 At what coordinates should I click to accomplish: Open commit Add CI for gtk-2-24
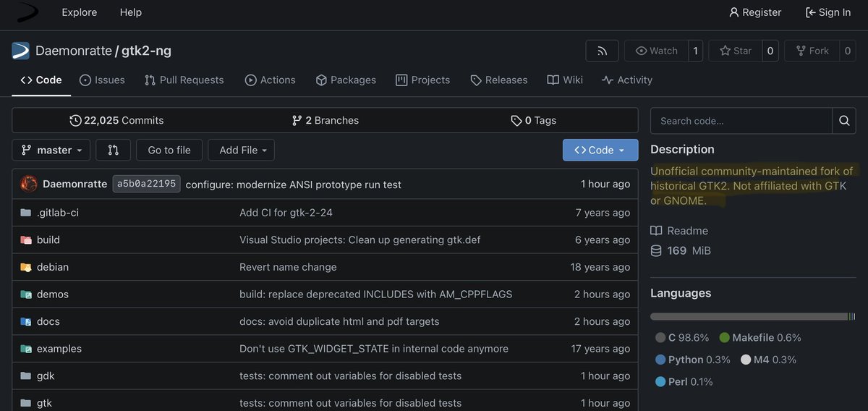[286, 212]
